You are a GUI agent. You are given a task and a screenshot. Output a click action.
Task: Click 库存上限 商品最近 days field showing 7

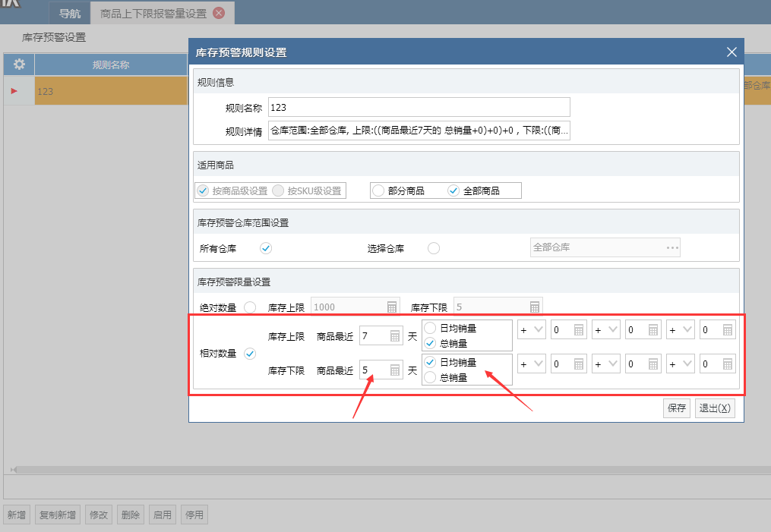coord(381,336)
